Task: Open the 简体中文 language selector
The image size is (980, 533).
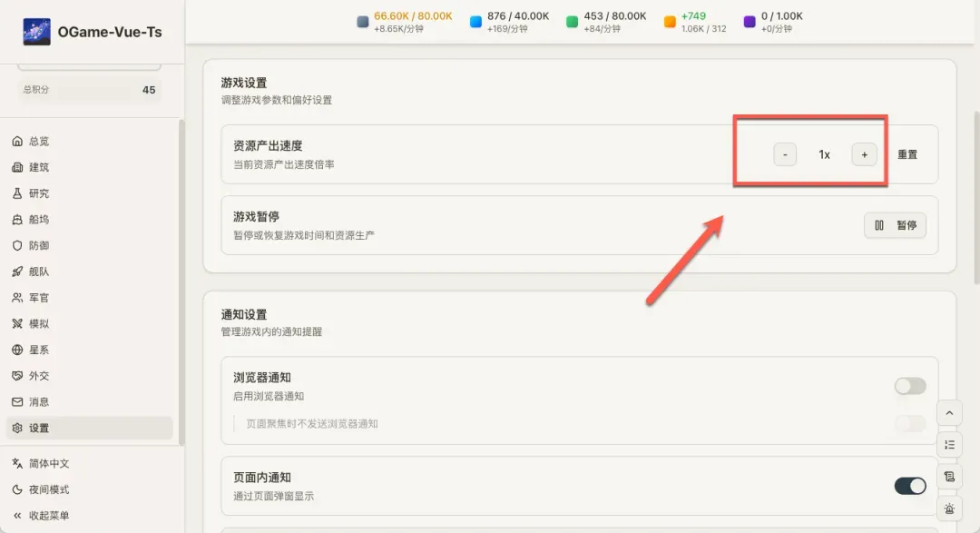Action: 48,463
